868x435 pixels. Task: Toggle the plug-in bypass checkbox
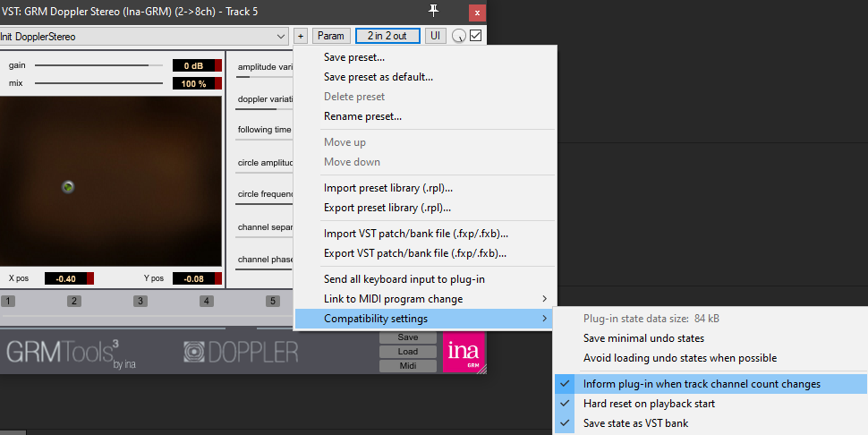coord(476,36)
